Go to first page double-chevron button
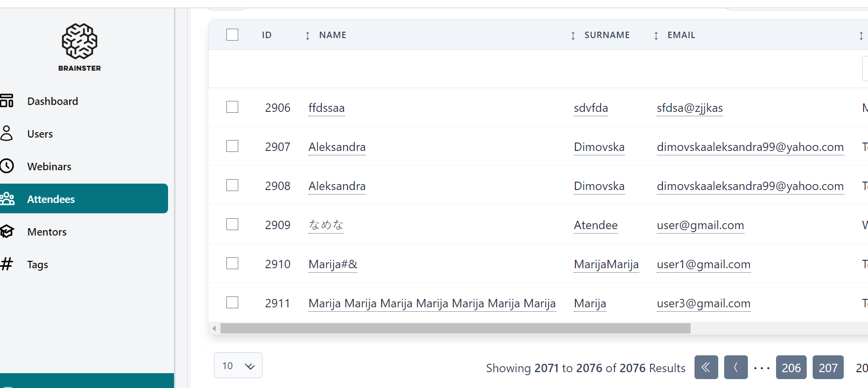Screen dimensions: 868x388 pos(706,367)
